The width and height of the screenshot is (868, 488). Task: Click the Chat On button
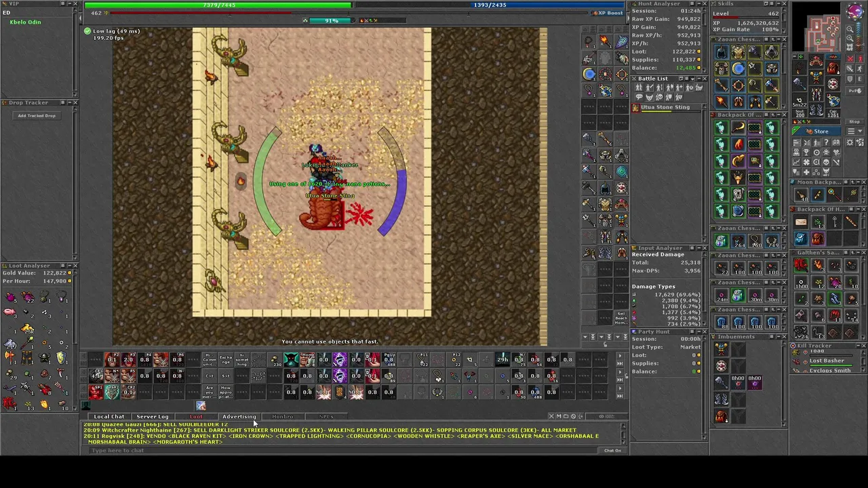[612, 451]
